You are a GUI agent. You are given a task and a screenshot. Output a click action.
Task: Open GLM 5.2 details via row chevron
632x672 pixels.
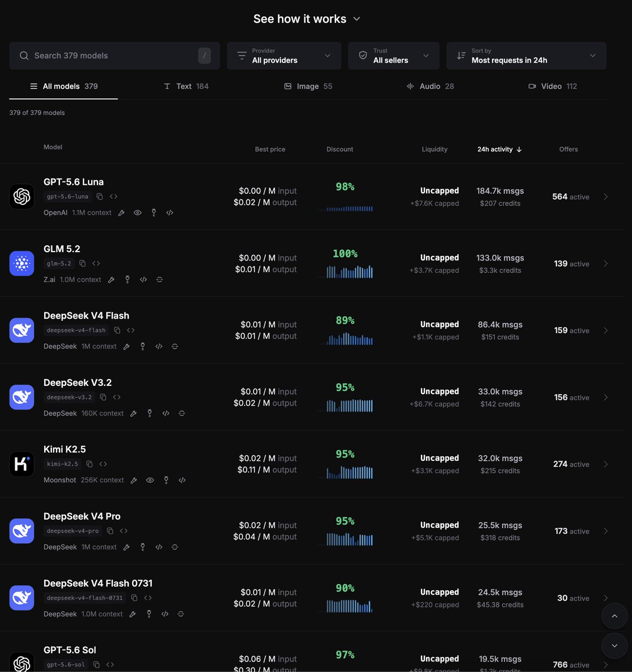pos(606,263)
